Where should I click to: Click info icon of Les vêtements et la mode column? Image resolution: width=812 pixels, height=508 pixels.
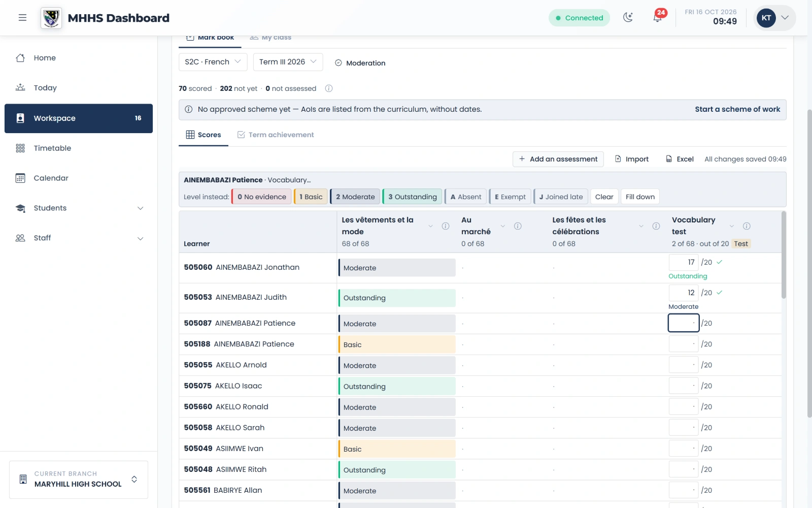(x=446, y=226)
